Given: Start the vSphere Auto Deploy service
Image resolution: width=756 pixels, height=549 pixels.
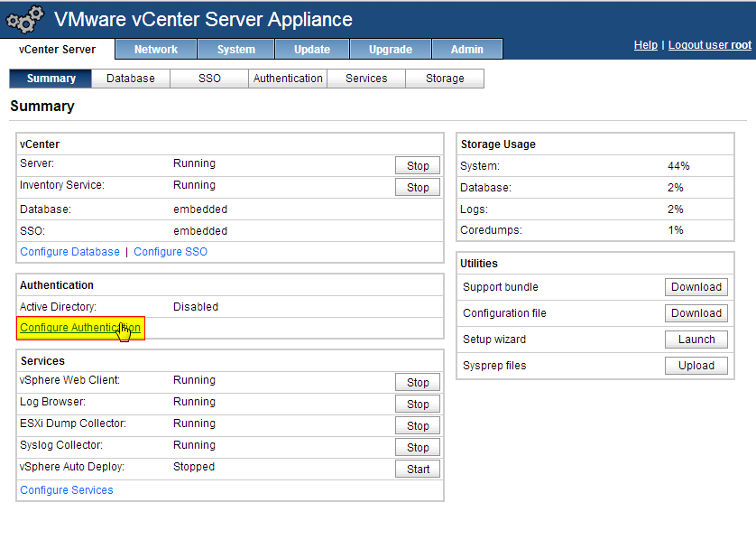Looking at the screenshot, I should pyautogui.click(x=418, y=470).
